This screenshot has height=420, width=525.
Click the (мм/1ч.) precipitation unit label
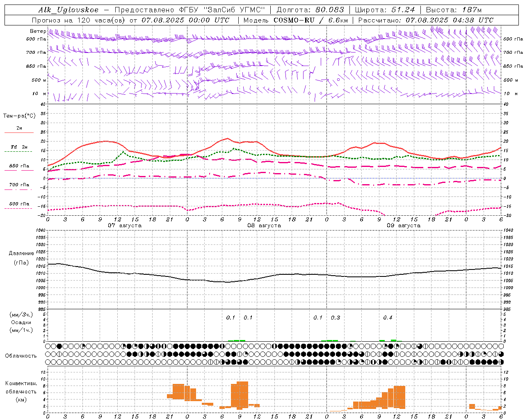pyautogui.click(x=21, y=330)
